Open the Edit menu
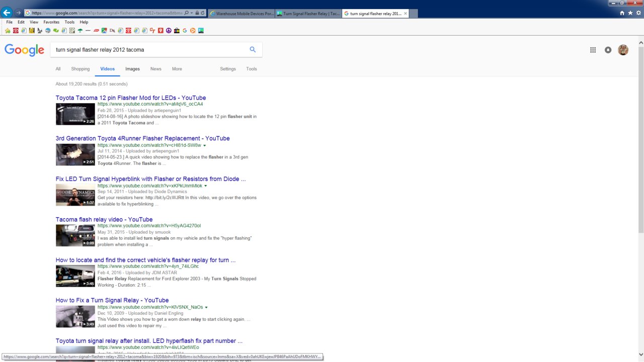The image size is (644, 362). 21,22
